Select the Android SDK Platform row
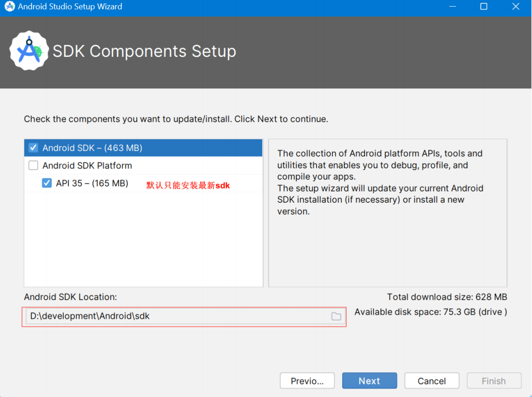The image size is (532, 397). [143, 166]
